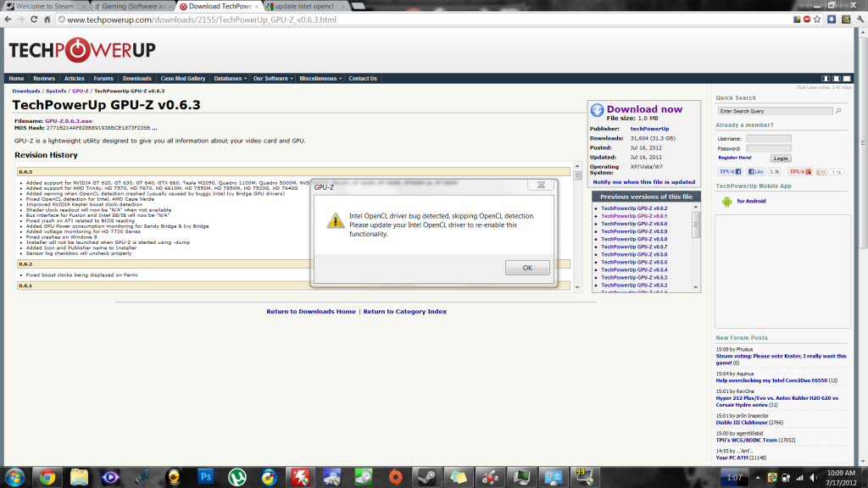Open the Chrome wrench menu
Image resolution: width=868 pixels, height=488 pixels.
tap(860, 19)
